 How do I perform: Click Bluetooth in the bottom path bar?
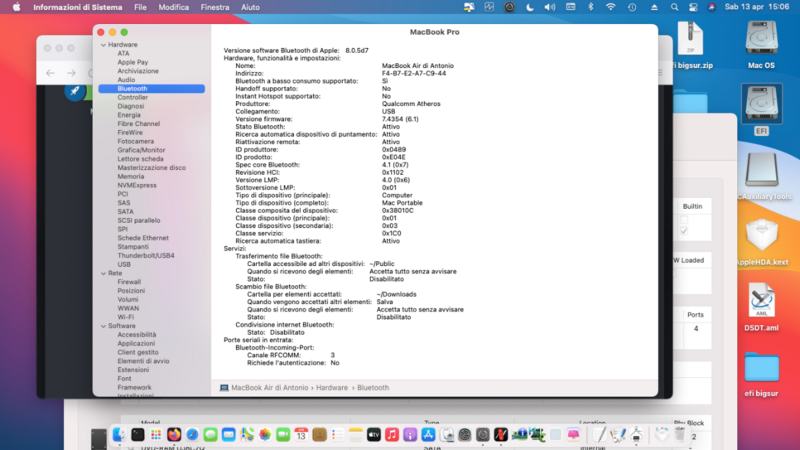pos(373,388)
